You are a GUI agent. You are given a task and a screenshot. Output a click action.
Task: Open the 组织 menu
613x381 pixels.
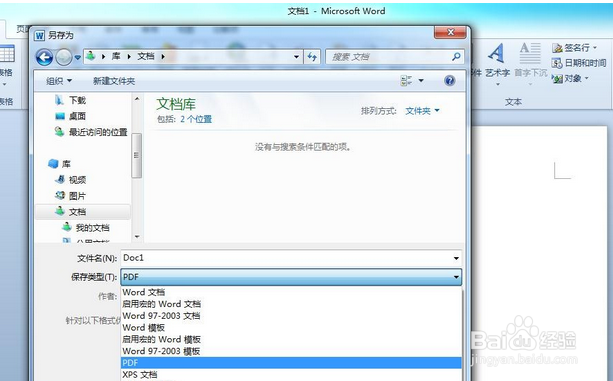(x=59, y=81)
